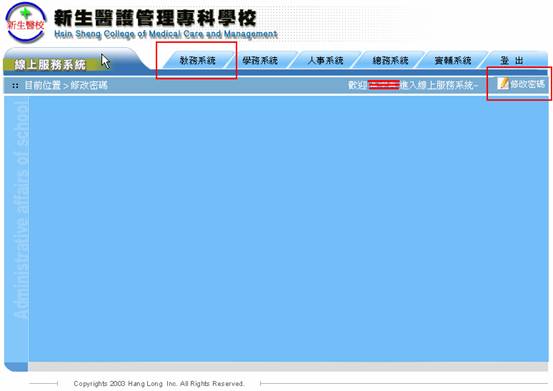Log out with the 登出 tab
Image resolution: width=553 pixels, height=391 pixels.
pos(512,60)
